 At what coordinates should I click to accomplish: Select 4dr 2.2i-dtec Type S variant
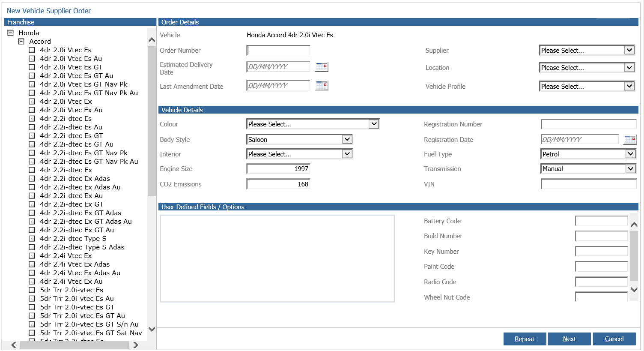tap(73, 238)
